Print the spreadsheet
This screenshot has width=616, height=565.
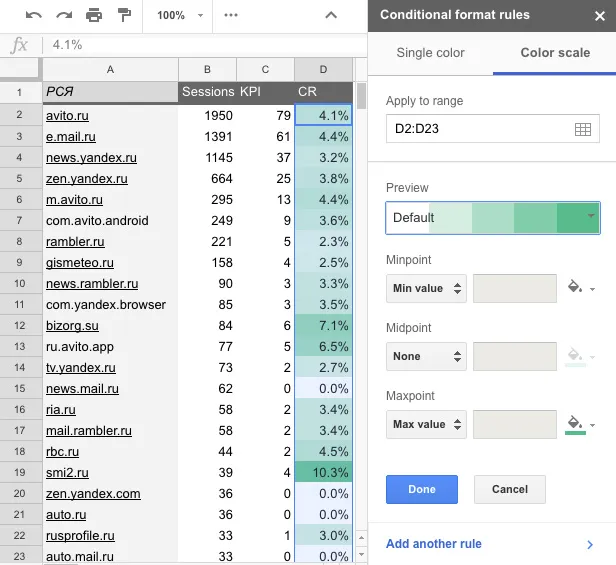pyautogui.click(x=94, y=15)
